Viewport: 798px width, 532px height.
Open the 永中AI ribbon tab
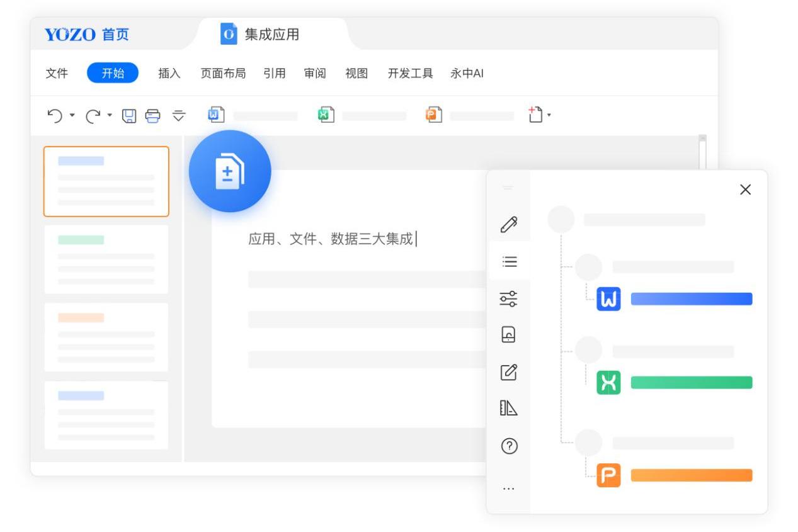467,74
